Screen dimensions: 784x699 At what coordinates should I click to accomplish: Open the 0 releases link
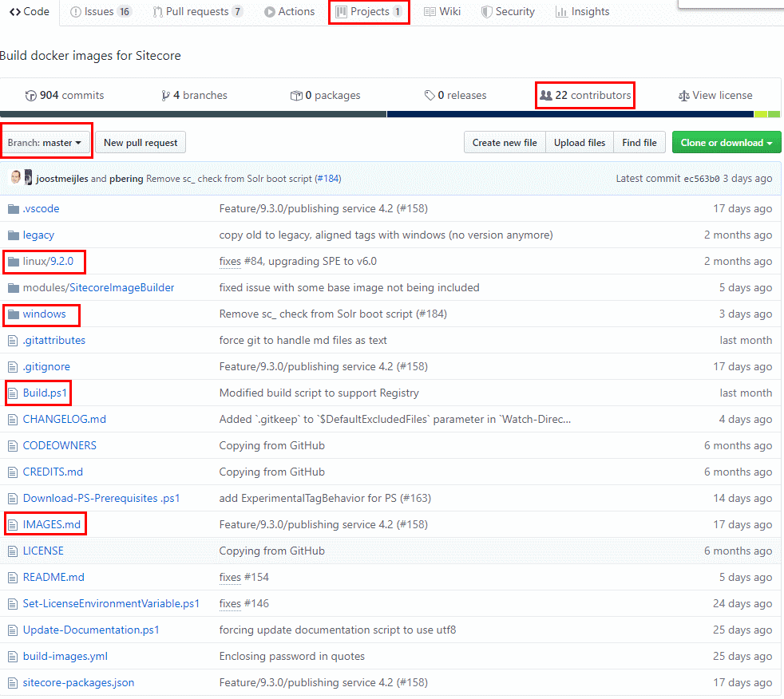(456, 96)
